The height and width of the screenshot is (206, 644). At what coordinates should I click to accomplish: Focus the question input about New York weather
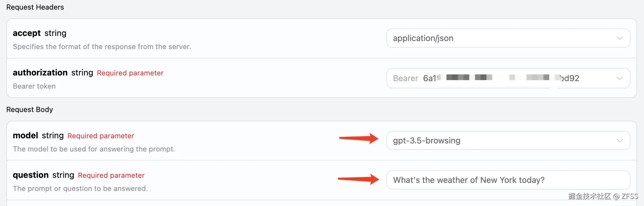[508, 180]
